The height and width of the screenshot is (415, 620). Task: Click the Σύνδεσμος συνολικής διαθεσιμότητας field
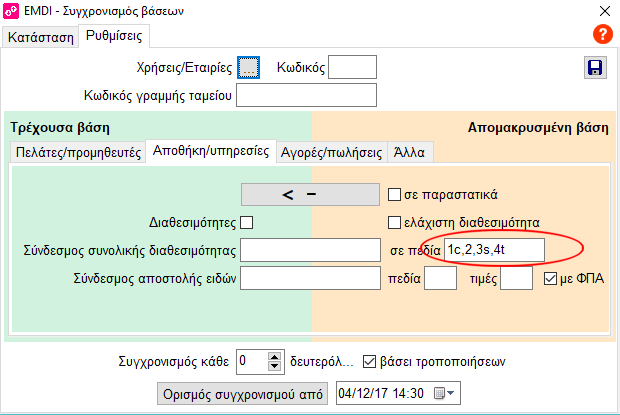click(x=310, y=250)
